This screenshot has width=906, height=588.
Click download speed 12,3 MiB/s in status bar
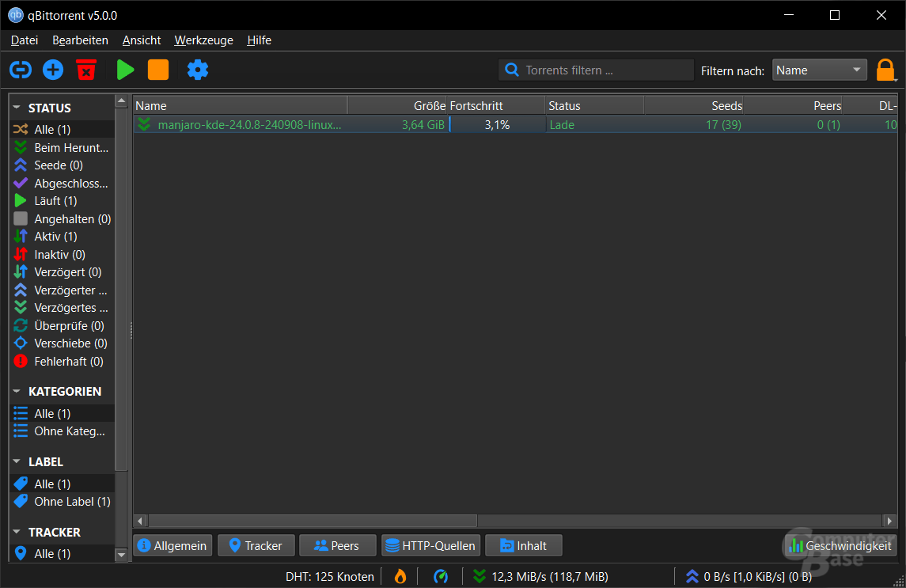point(540,576)
